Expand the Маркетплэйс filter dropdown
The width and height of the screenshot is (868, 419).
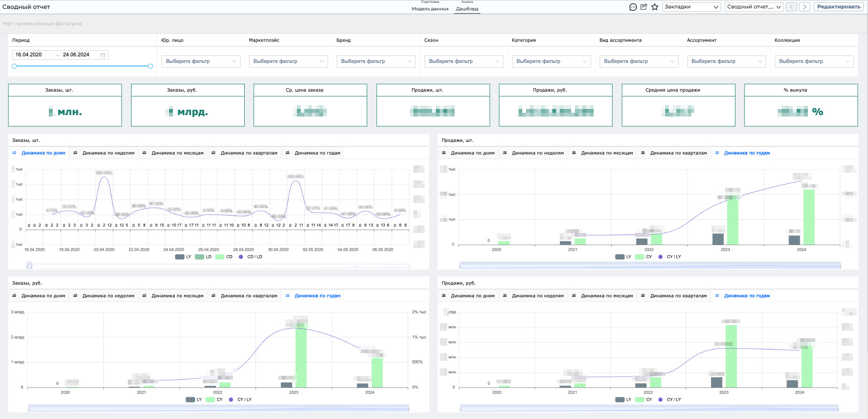[288, 62]
